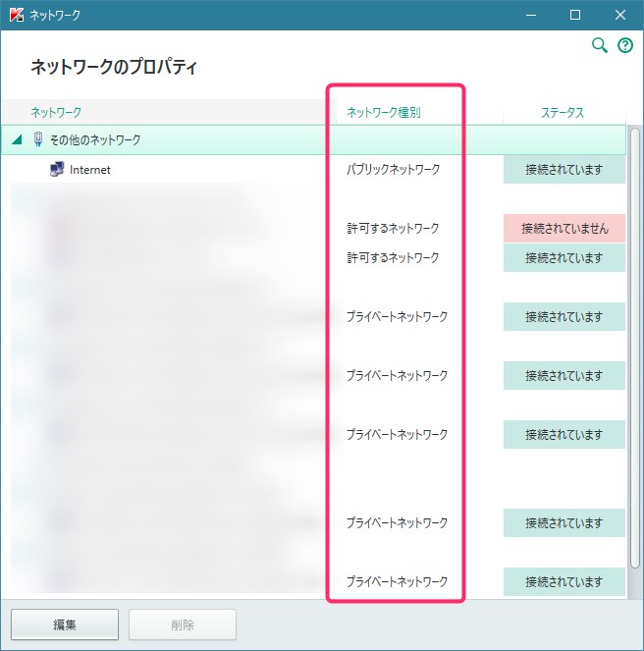Sort by the ステータス column header
Image resolution: width=644 pixels, height=651 pixels.
coord(563,113)
